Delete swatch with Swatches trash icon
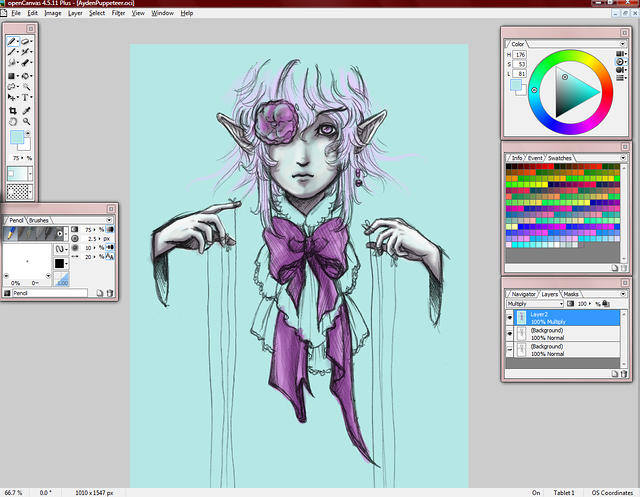Image resolution: width=640 pixels, height=497 pixels. [x=623, y=268]
